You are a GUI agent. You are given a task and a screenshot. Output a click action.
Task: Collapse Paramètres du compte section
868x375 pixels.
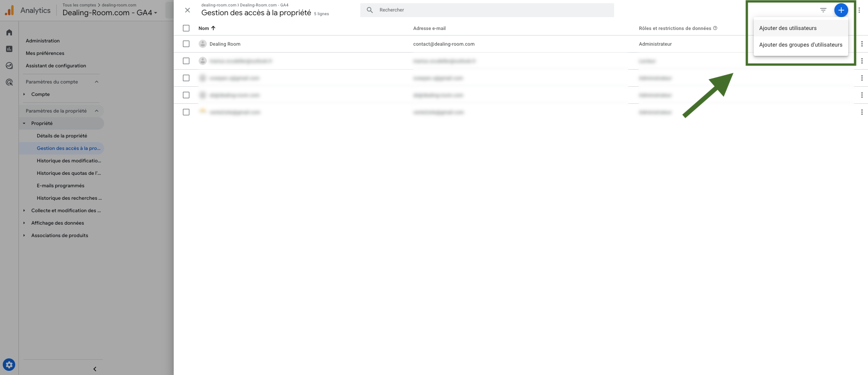click(x=97, y=82)
